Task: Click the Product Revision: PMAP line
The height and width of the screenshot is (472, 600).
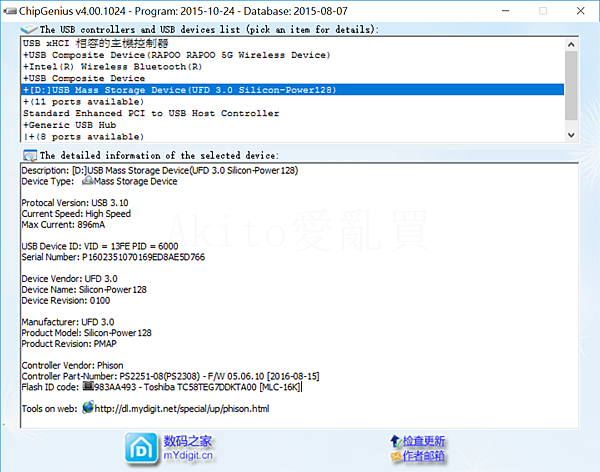Action: pyautogui.click(x=69, y=344)
